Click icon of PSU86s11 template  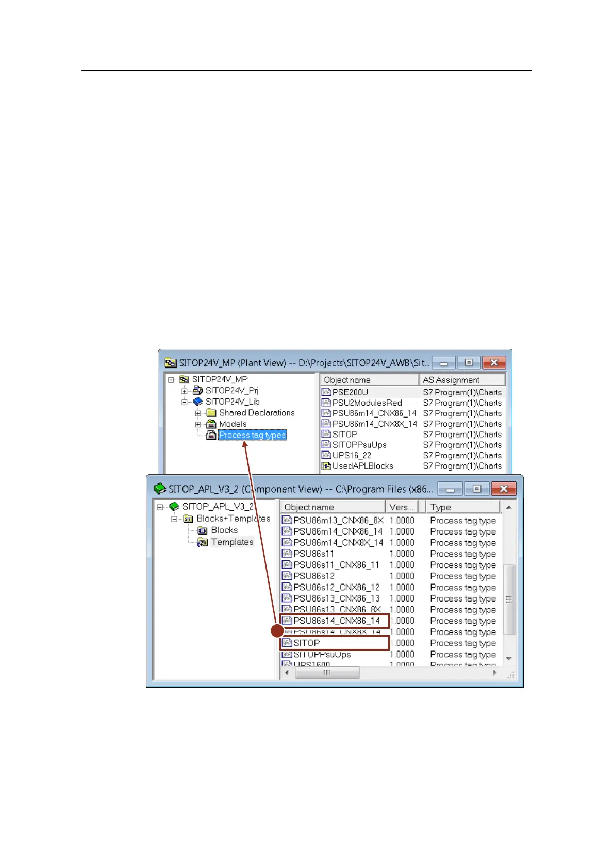tap(287, 554)
